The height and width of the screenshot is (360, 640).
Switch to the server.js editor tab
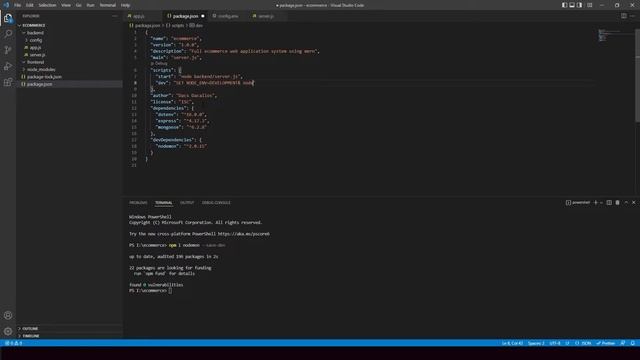[266, 16]
